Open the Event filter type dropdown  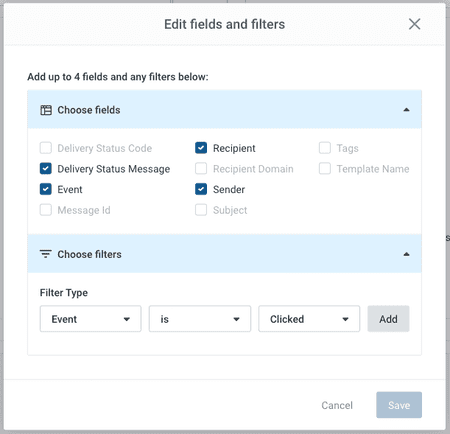[x=91, y=319]
